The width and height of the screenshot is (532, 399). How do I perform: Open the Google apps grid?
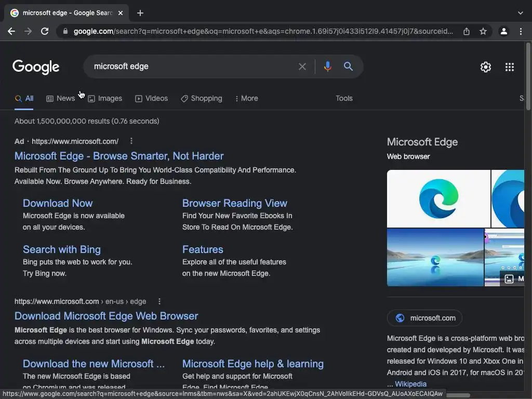pyautogui.click(x=510, y=67)
